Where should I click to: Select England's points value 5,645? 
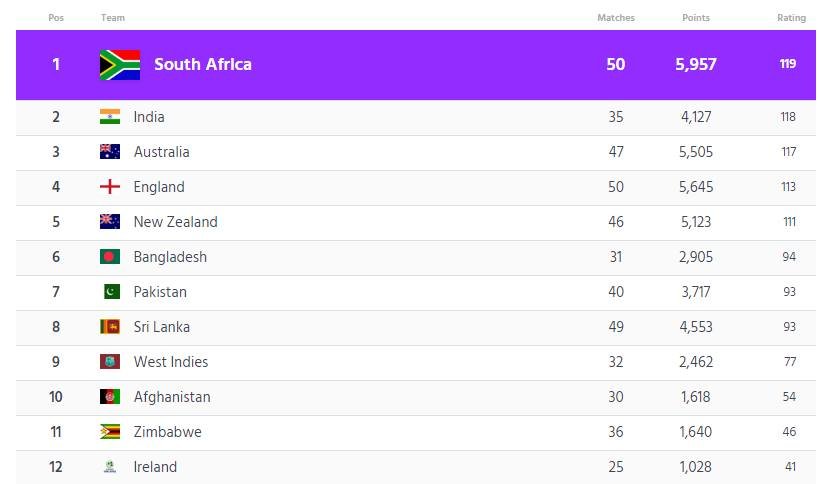pyautogui.click(x=696, y=187)
